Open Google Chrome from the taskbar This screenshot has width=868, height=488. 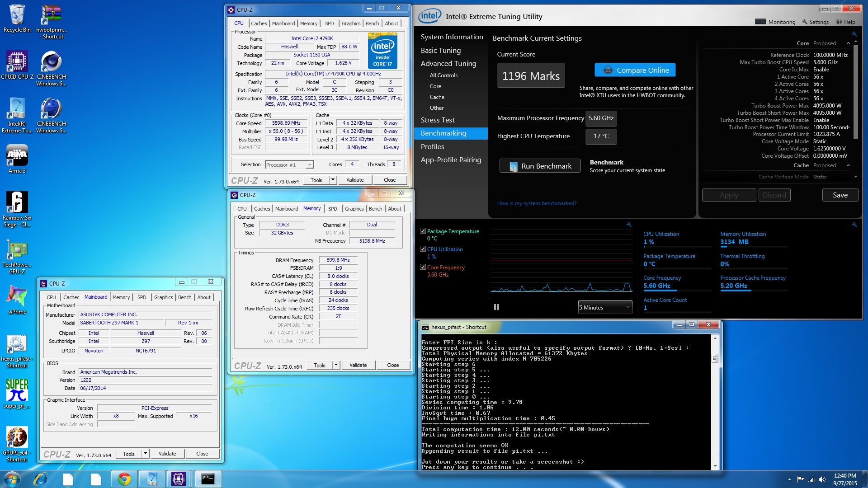coord(124,479)
